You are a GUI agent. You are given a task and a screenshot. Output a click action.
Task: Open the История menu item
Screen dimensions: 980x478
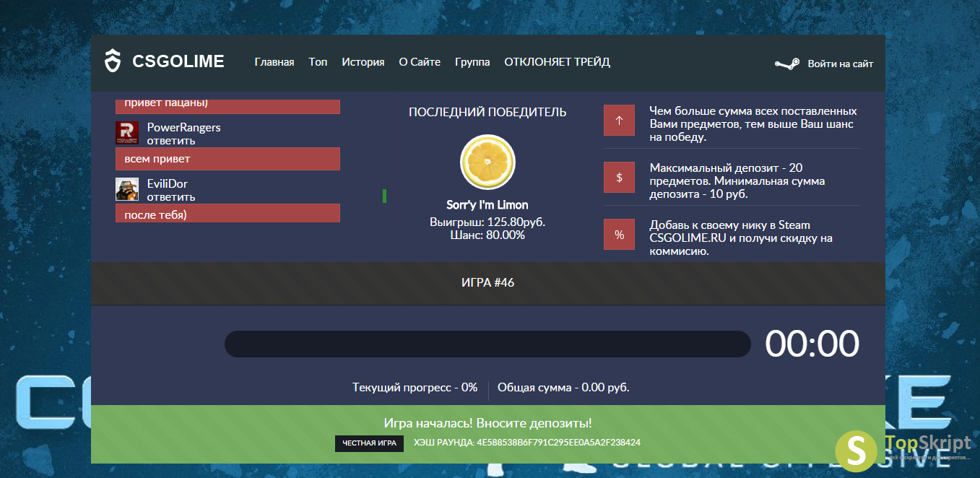[363, 62]
